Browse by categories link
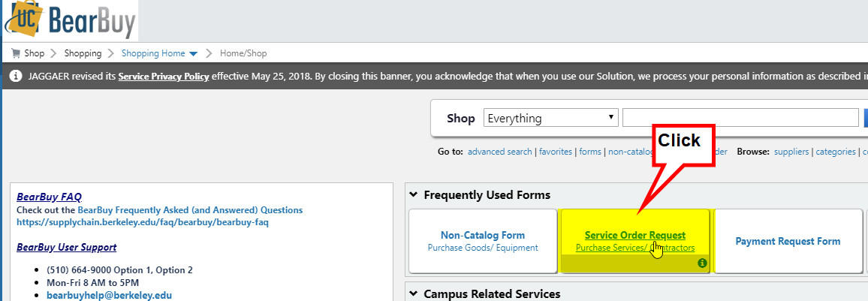This screenshot has height=301, width=868. pyautogui.click(x=836, y=152)
